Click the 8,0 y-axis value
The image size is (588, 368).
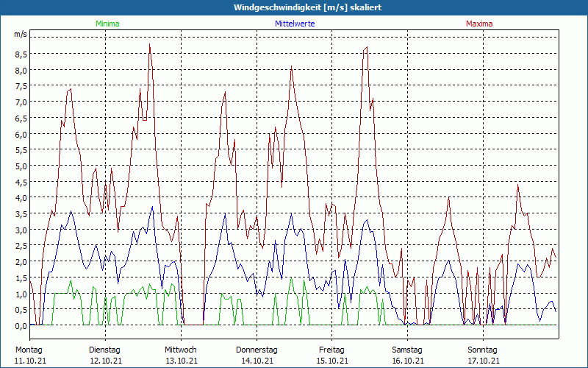click(21, 70)
